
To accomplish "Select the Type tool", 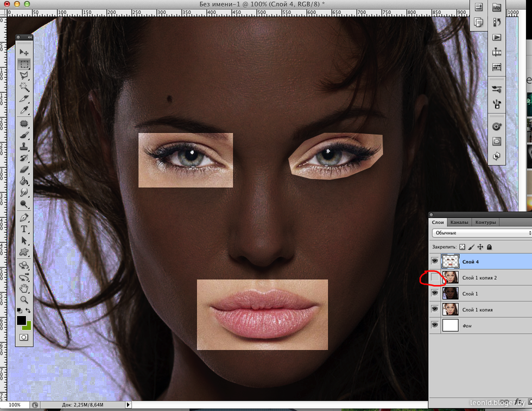I will 24,229.
